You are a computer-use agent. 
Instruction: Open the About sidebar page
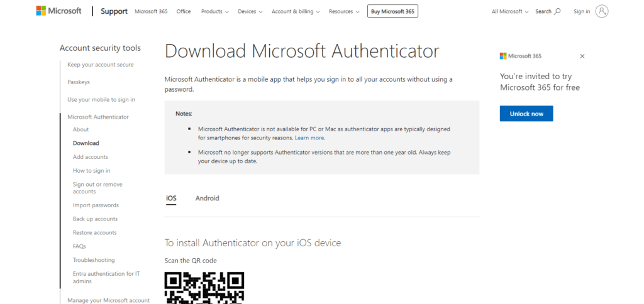[81, 129]
